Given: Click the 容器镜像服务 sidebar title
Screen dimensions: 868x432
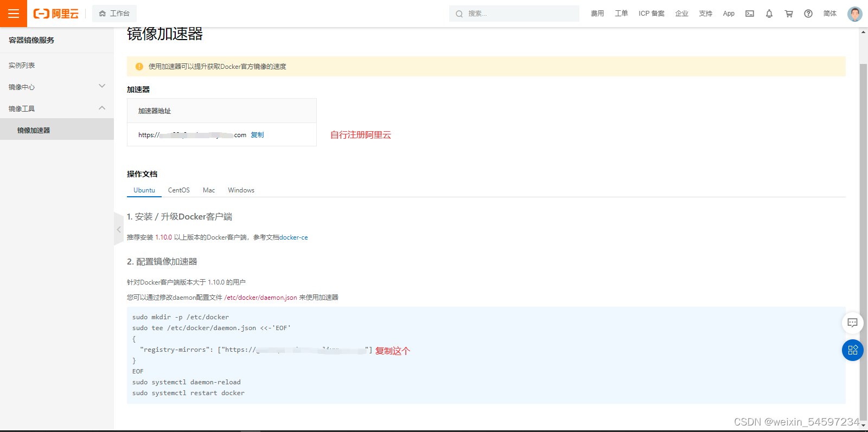Looking at the screenshot, I should pyautogui.click(x=31, y=40).
